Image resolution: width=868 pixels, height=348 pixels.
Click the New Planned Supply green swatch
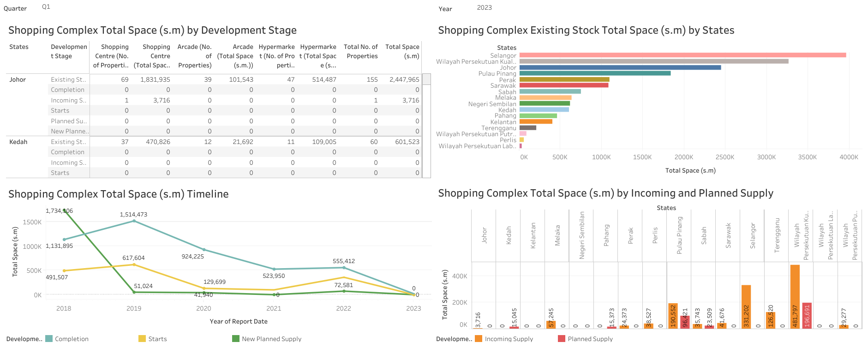pos(236,339)
